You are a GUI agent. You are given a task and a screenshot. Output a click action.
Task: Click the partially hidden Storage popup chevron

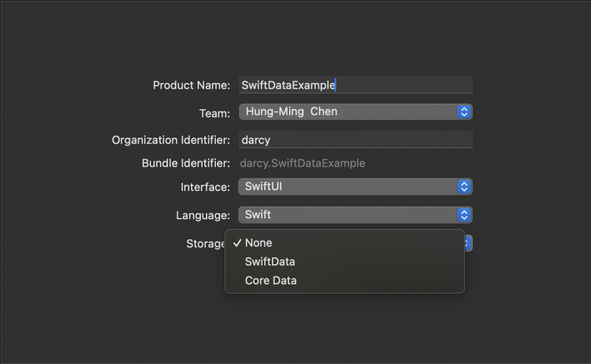[x=469, y=243]
